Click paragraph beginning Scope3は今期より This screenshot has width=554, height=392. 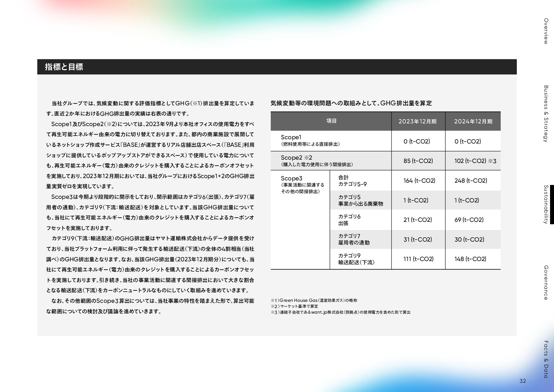[x=150, y=212]
